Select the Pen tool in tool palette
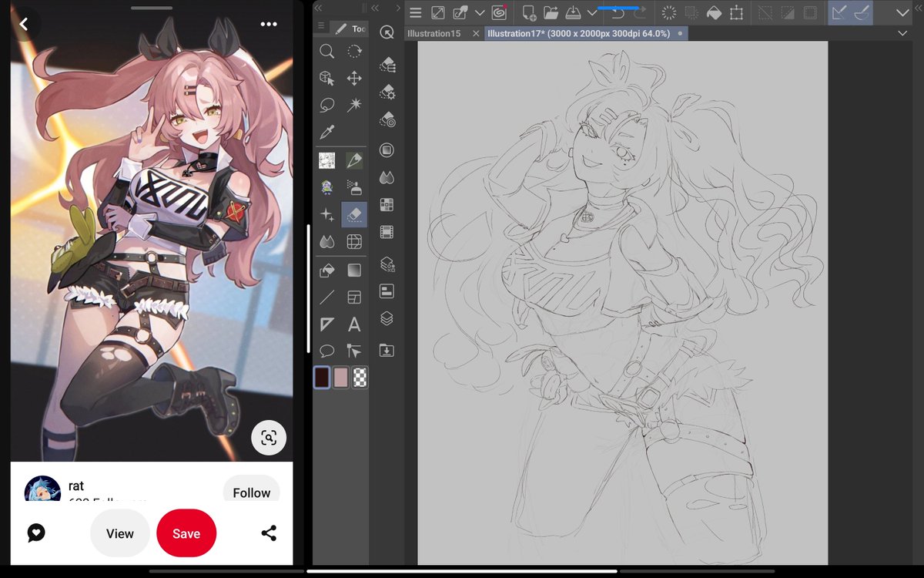 coord(354,160)
